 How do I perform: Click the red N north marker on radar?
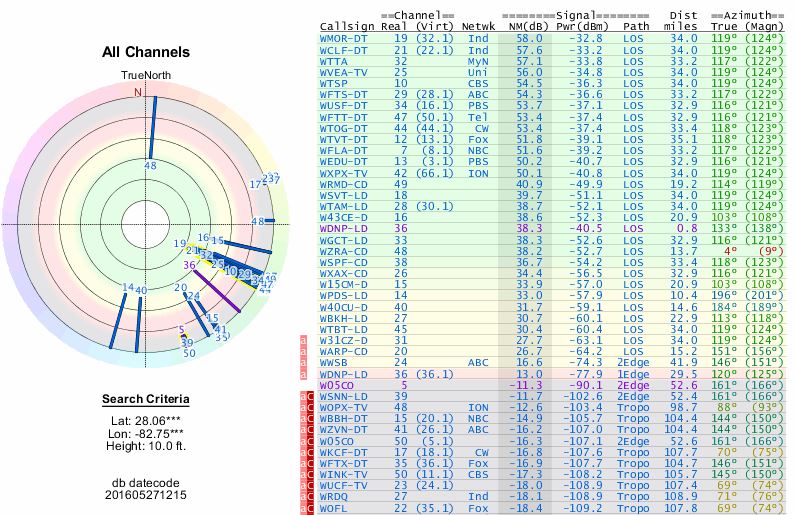click(x=139, y=92)
